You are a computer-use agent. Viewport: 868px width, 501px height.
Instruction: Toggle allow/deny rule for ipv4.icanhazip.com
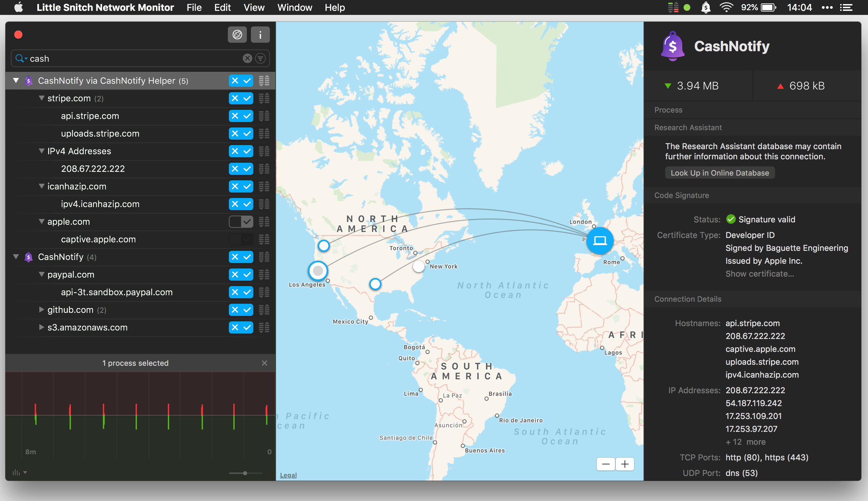[x=241, y=204]
